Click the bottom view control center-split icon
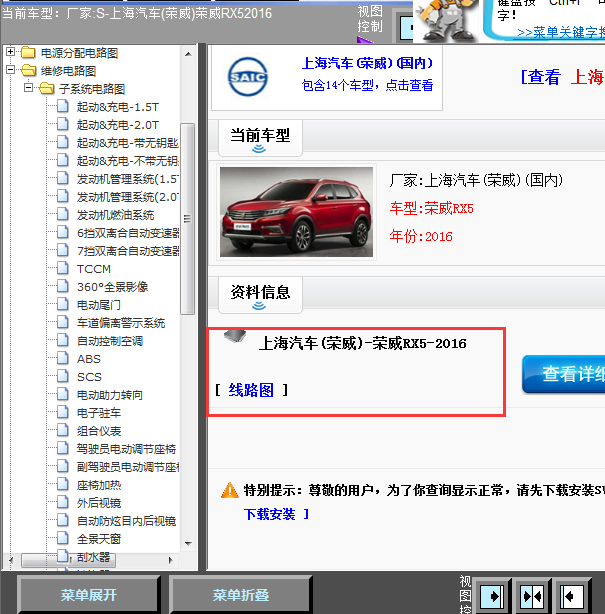Viewport: 605px width, 614px height. [x=531, y=596]
